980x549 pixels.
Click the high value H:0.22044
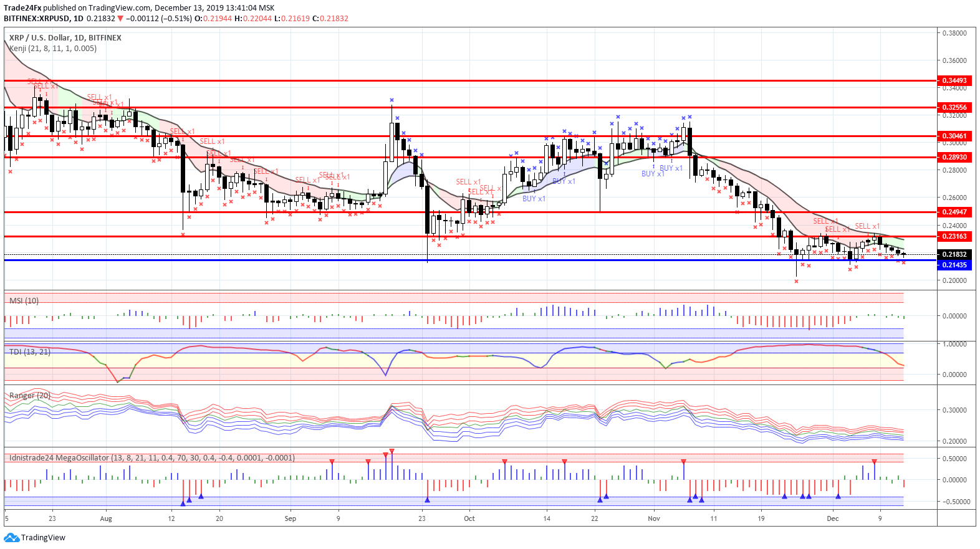(x=253, y=18)
